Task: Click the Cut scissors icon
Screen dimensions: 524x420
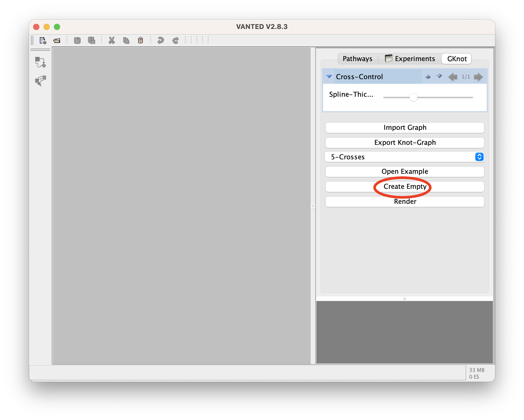Action: click(x=112, y=40)
